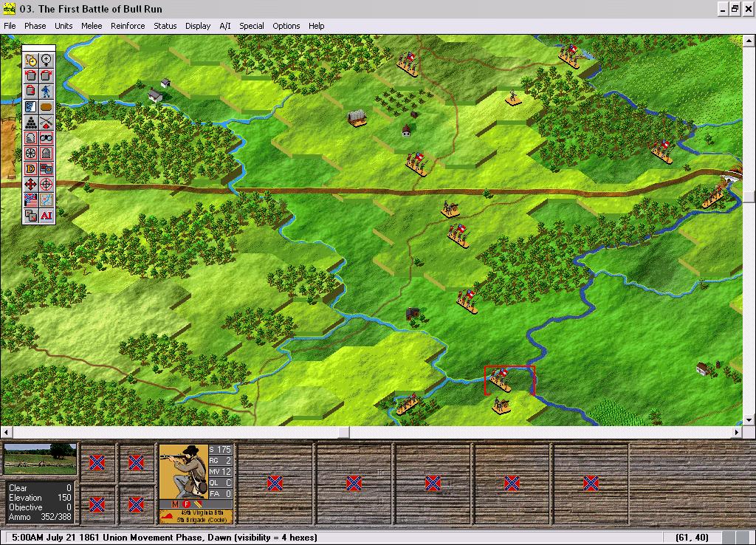Click the United States flag toolbar icon
Screen dimensions: 756x545
tap(31, 199)
